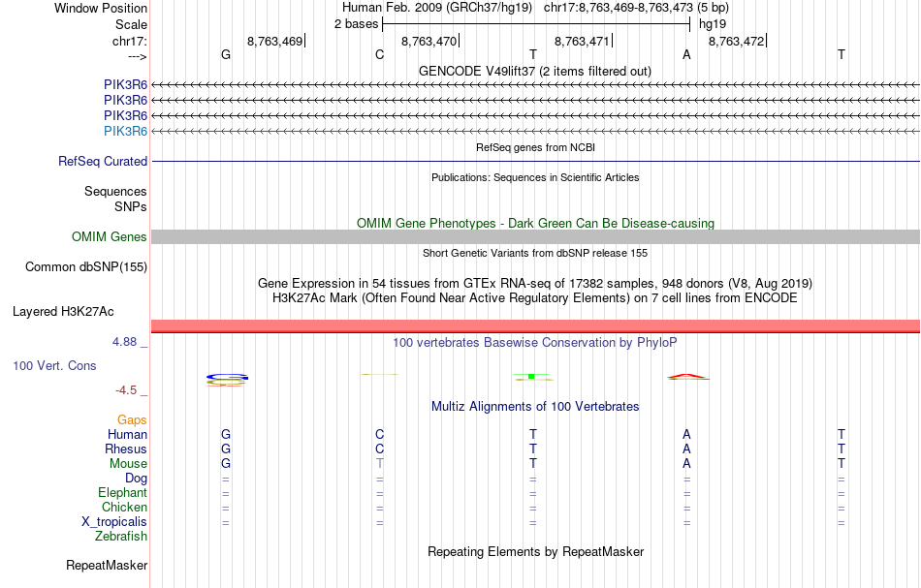
Task: Open Repeating Elements by RepeatMasker title
Action: [536, 551]
